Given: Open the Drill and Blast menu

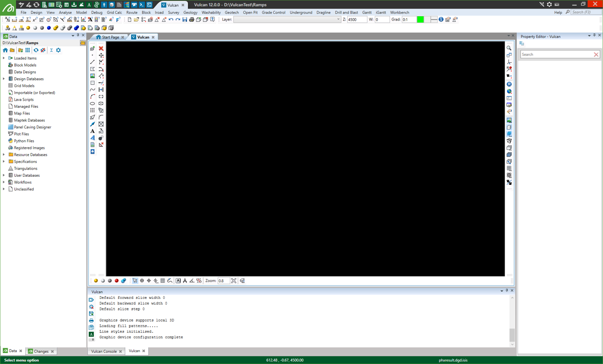Looking at the screenshot, I should tap(347, 12).
